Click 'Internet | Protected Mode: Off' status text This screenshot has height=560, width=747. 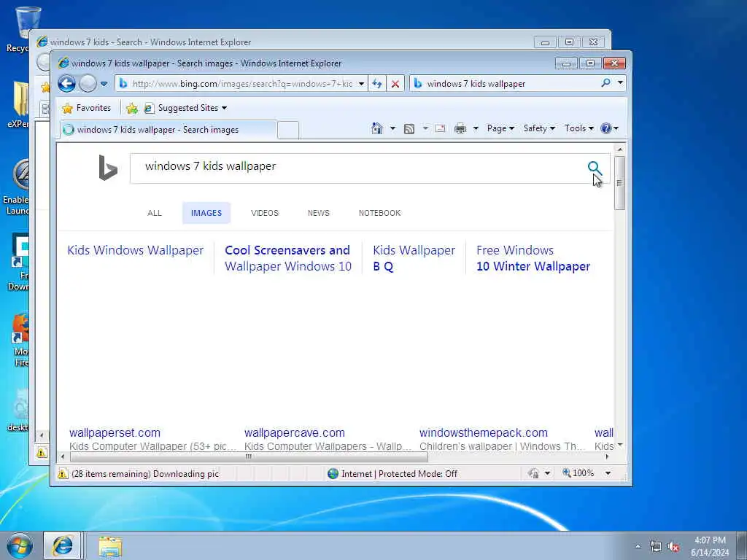point(399,474)
